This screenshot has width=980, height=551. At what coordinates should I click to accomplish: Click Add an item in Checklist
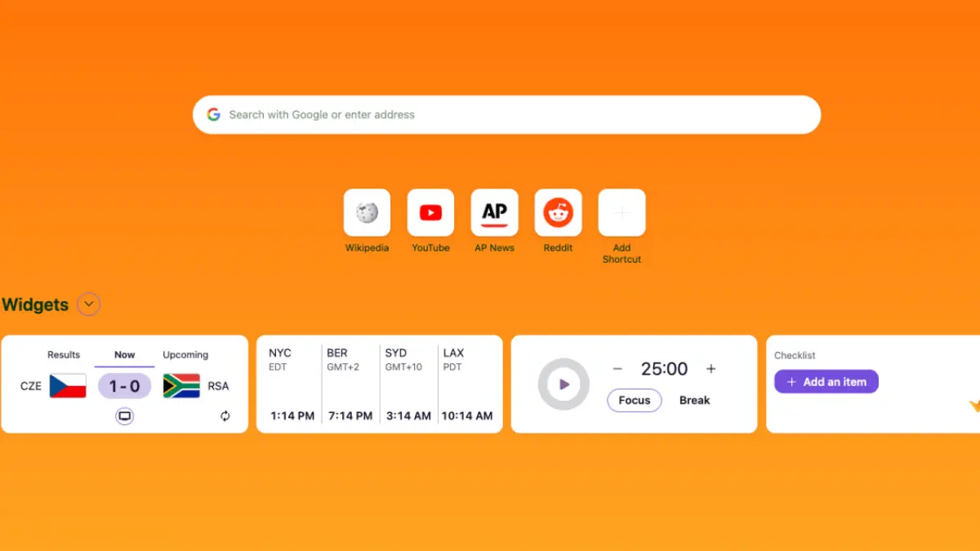[826, 381]
